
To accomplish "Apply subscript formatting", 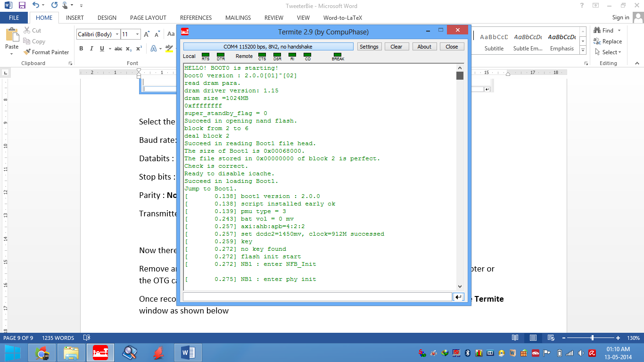I will point(129,49).
